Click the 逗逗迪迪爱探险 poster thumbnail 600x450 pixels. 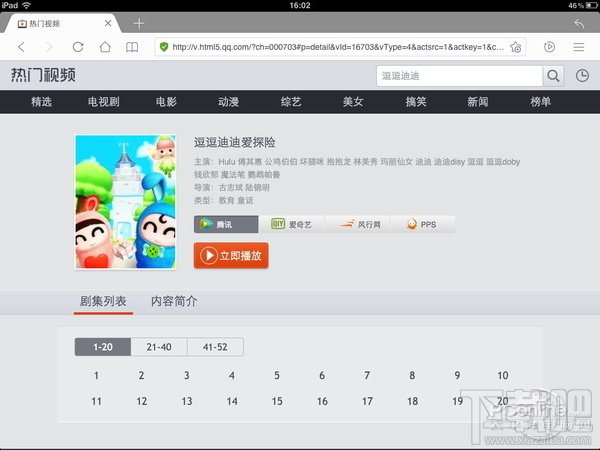[126, 202]
